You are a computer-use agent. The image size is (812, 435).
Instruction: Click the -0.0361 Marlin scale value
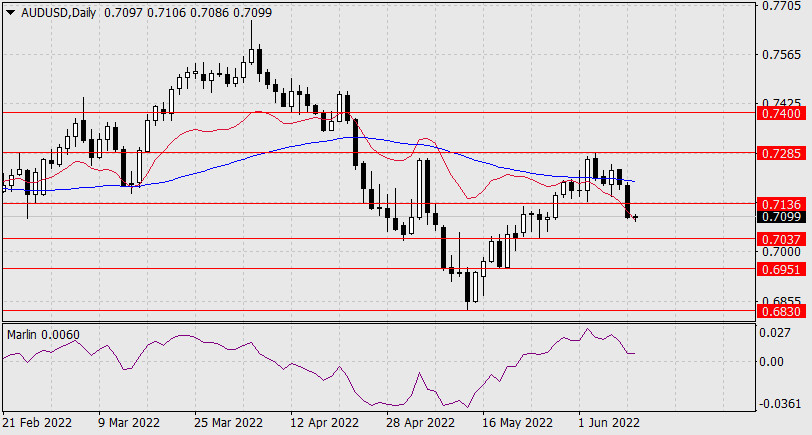779,404
